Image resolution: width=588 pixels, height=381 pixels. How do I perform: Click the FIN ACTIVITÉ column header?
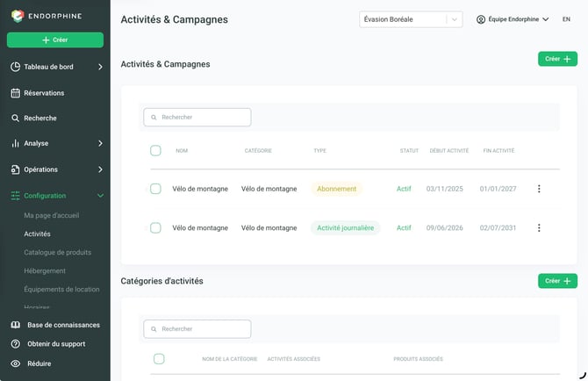tap(498, 151)
